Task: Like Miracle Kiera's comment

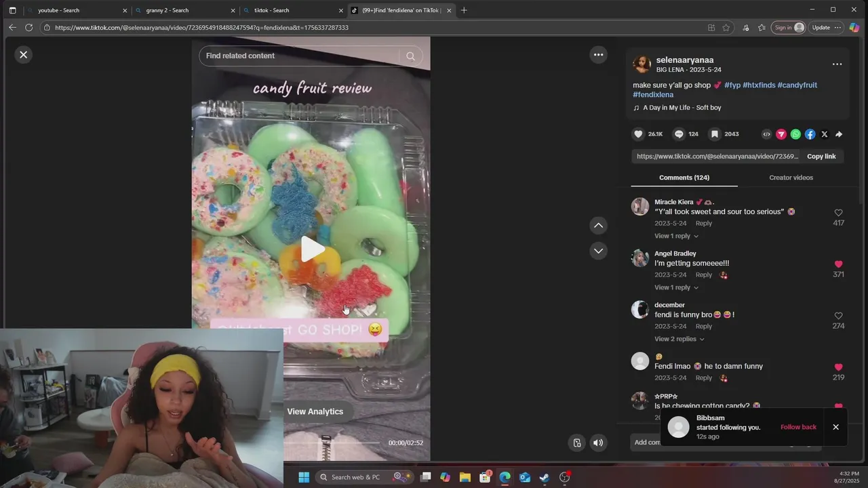Action: click(838, 213)
